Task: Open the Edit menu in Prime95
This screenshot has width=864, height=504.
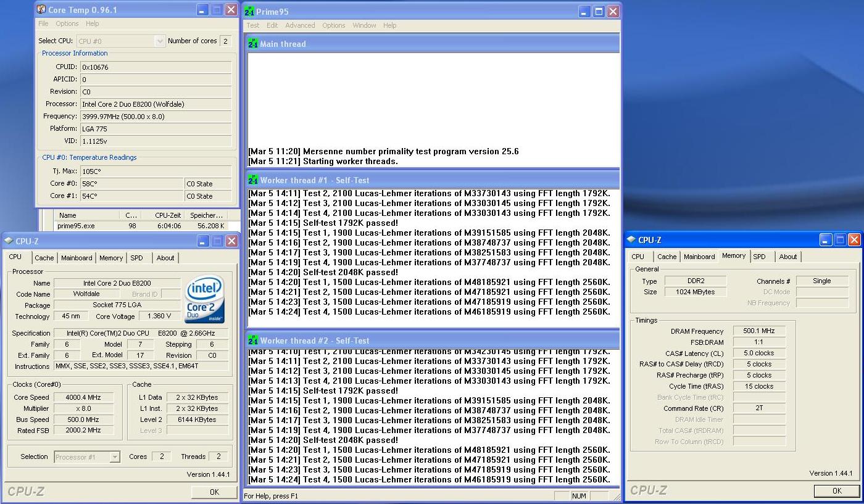Action: point(272,25)
